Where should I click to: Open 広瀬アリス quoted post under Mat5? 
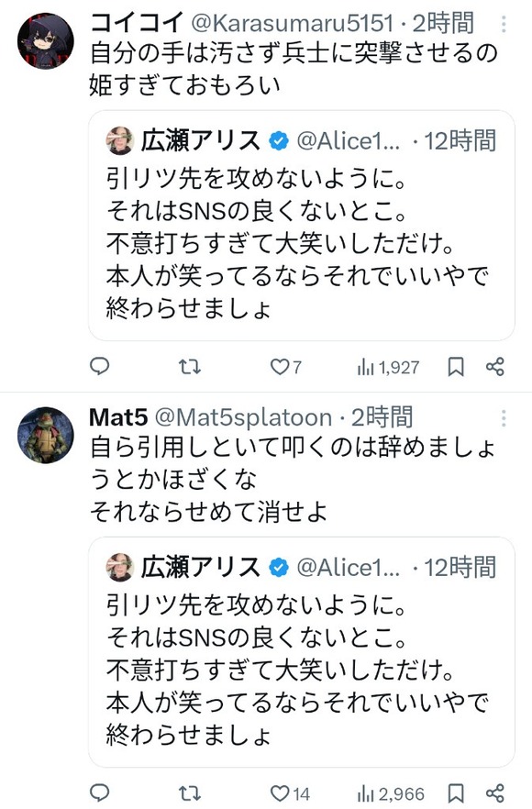[302, 652]
